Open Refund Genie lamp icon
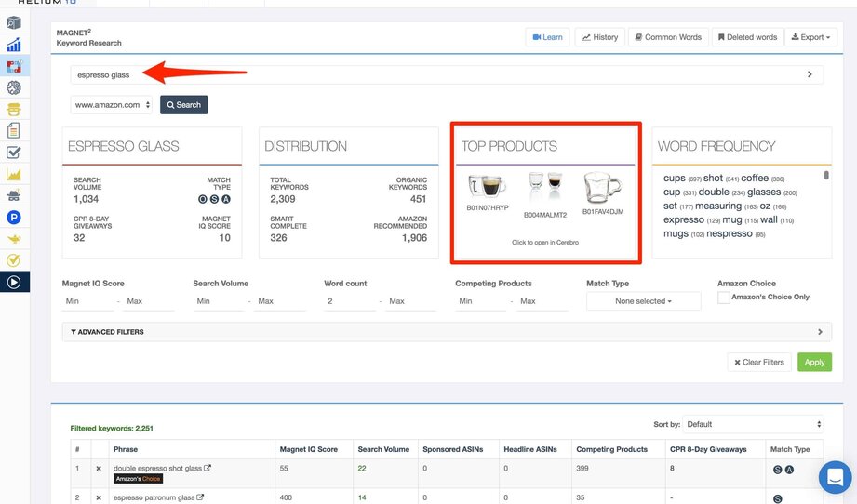The height and width of the screenshot is (504, 857). click(14, 239)
